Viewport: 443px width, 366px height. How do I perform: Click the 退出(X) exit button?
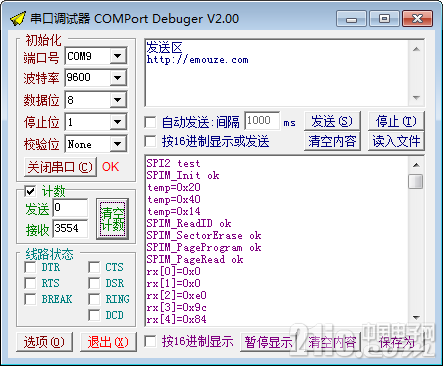pos(108,342)
